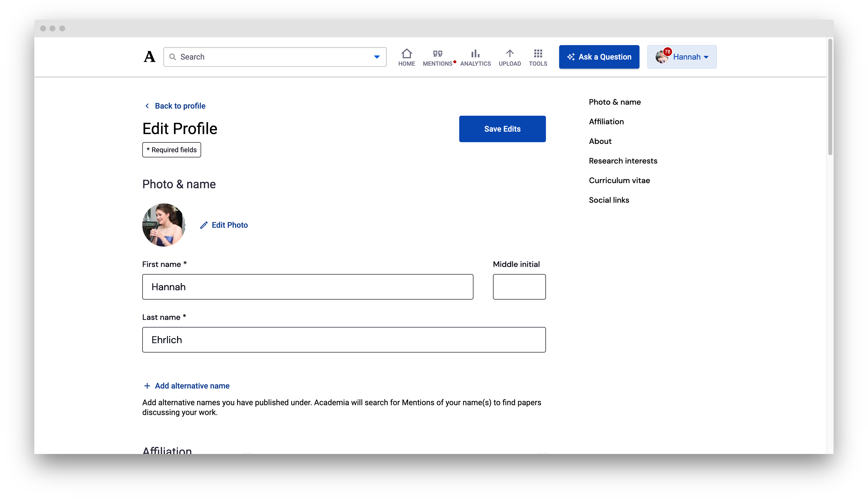Open Social links sidebar item
Image resolution: width=868 pixels, height=503 pixels.
pos(609,200)
